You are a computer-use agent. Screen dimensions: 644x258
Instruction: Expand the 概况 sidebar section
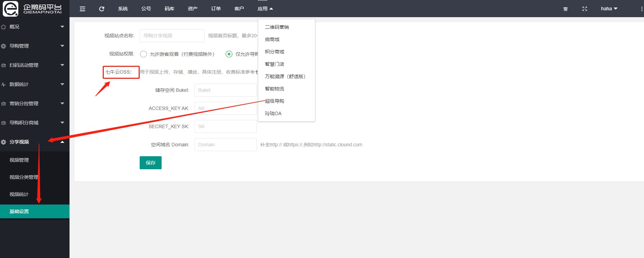35,27
